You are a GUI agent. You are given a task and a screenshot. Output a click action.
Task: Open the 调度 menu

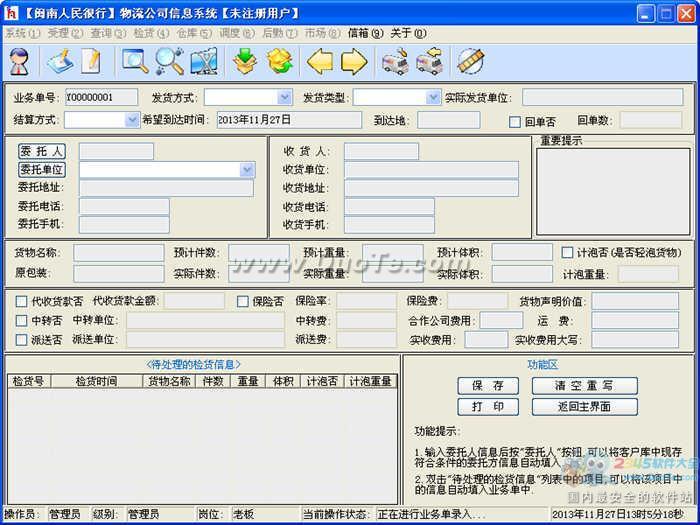tap(237, 33)
